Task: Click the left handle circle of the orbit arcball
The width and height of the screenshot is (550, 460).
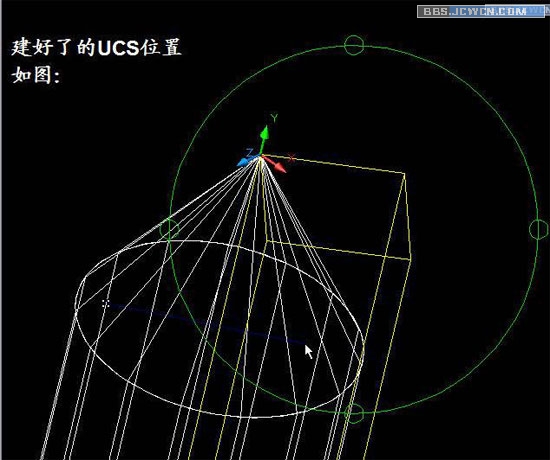Action: click(169, 230)
